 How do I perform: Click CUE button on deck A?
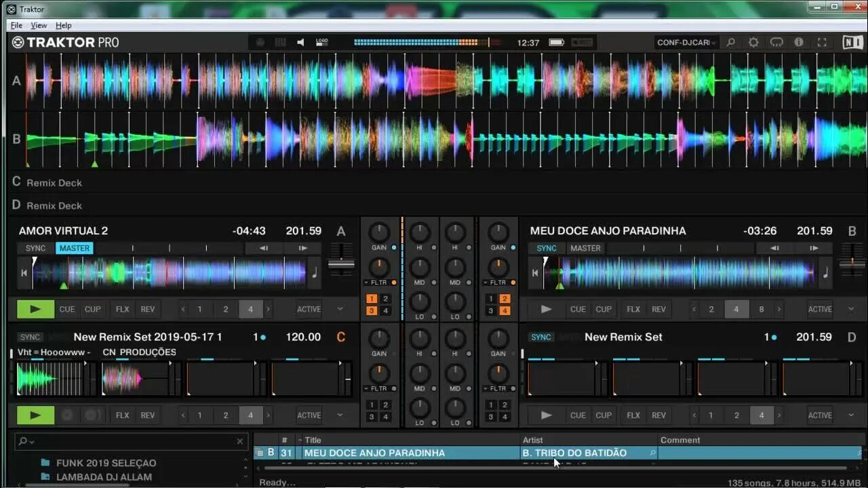[x=67, y=309]
